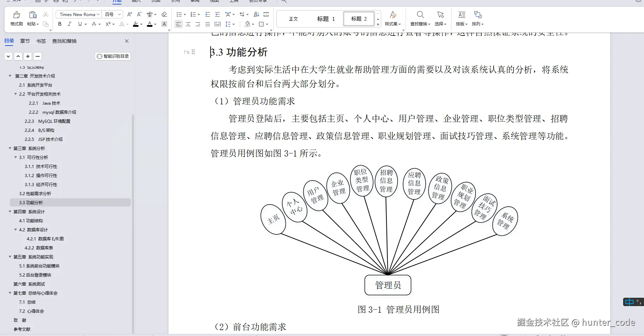Click the Layout (排版) icon
Screen dimensions: 644x336
[462, 15]
